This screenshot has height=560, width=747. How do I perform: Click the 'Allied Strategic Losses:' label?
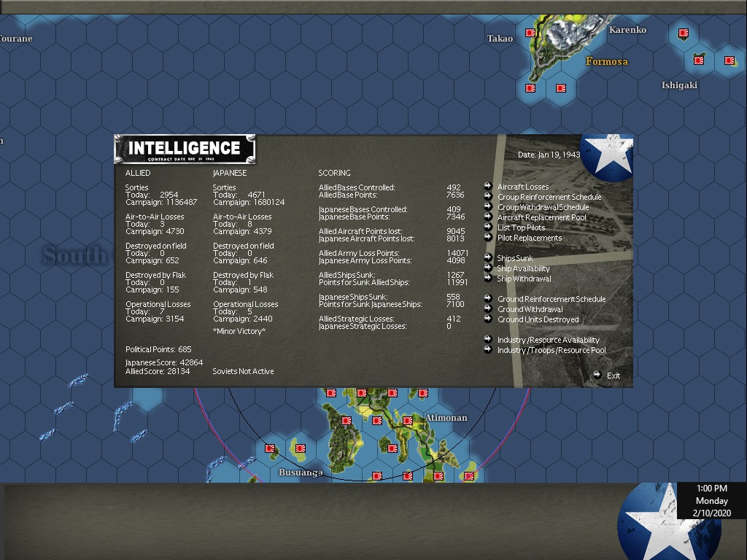click(x=356, y=319)
